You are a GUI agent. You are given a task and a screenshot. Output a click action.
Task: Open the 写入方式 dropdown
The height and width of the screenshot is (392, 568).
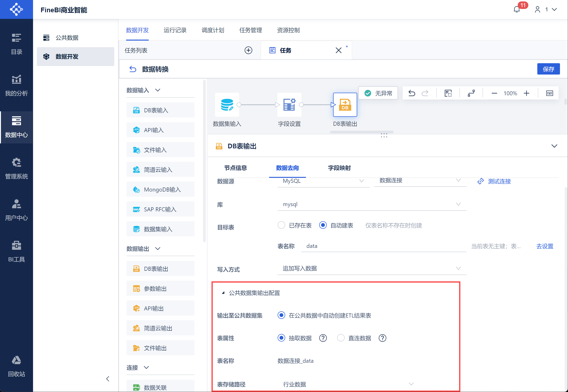pyautogui.click(x=372, y=268)
